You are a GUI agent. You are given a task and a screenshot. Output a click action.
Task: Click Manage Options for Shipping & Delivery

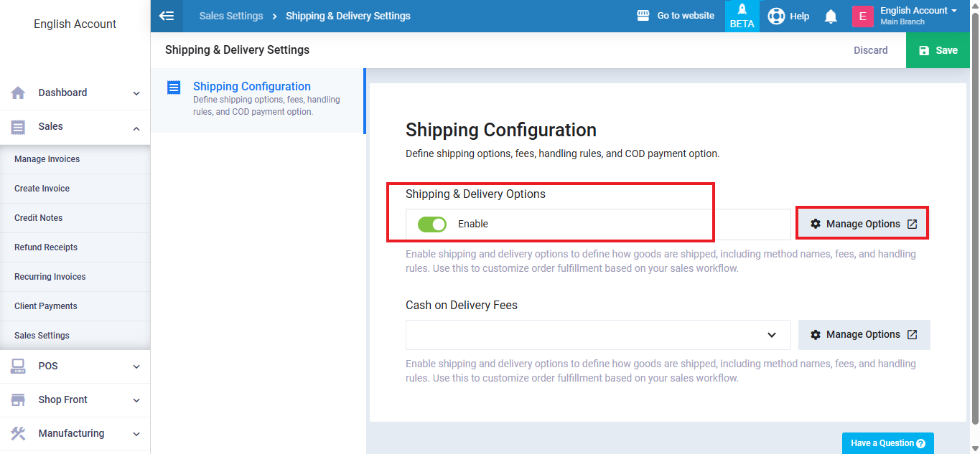click(864, 224)
